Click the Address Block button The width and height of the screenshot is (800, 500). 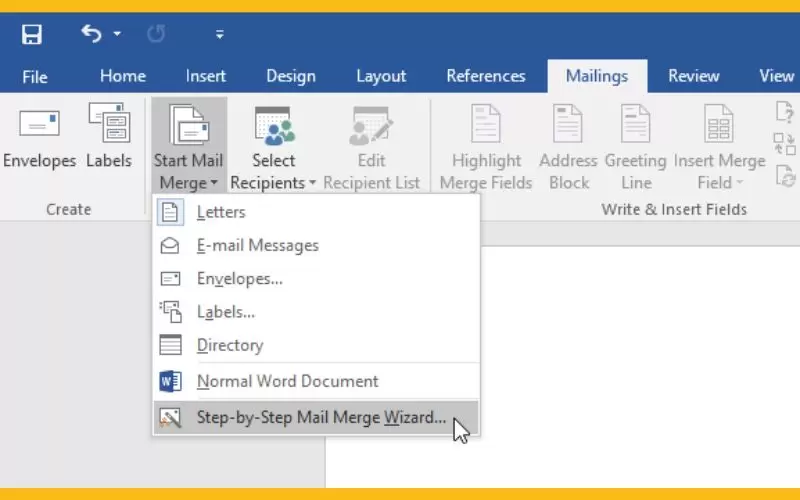(x=568, y=148)
